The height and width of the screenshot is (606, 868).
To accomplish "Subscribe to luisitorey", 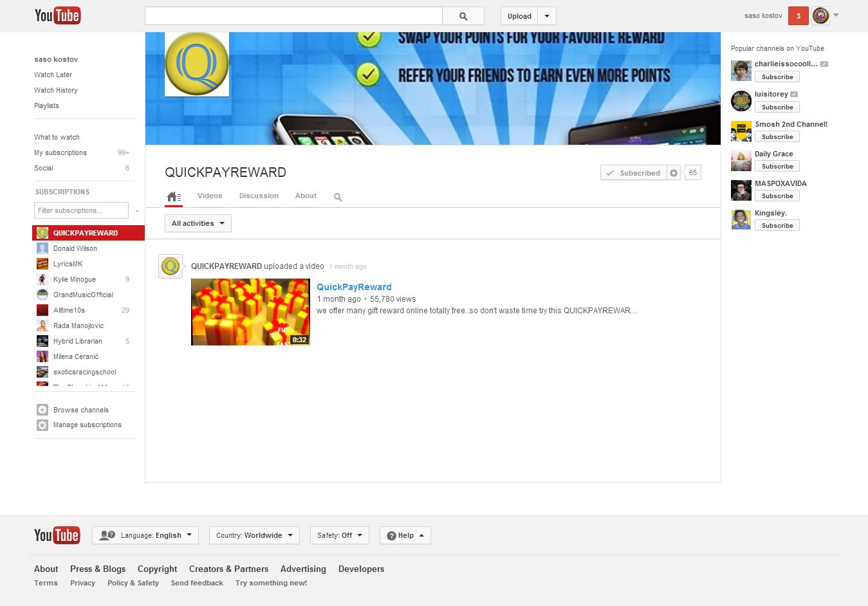I will point(777,107).
